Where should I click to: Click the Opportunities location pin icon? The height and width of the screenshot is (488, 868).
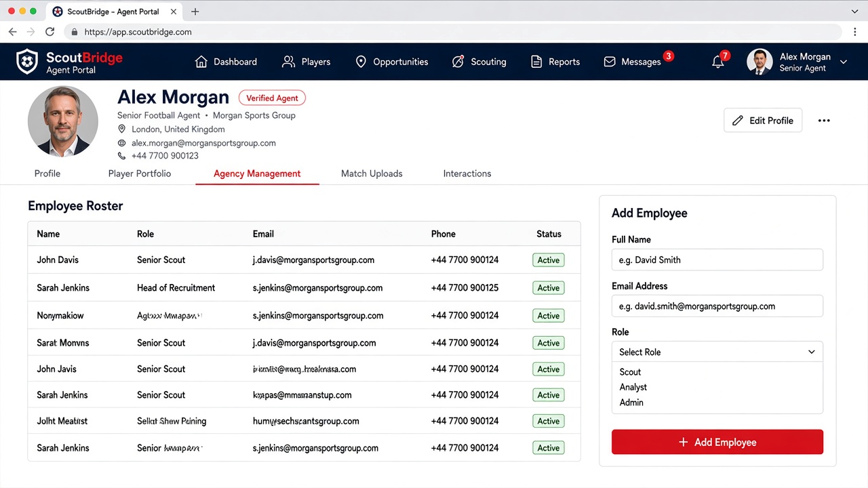(361, 62)
